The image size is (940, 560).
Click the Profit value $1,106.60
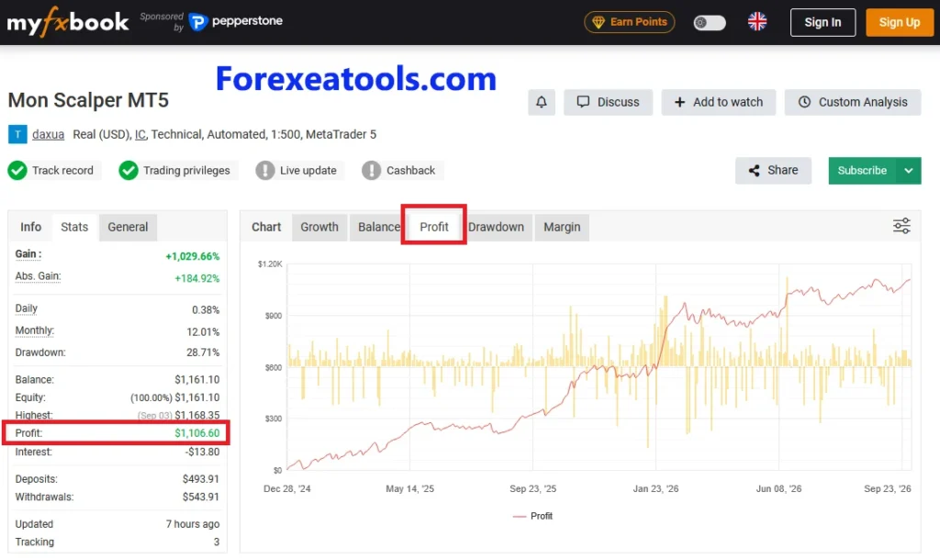[x=196, y=433]
